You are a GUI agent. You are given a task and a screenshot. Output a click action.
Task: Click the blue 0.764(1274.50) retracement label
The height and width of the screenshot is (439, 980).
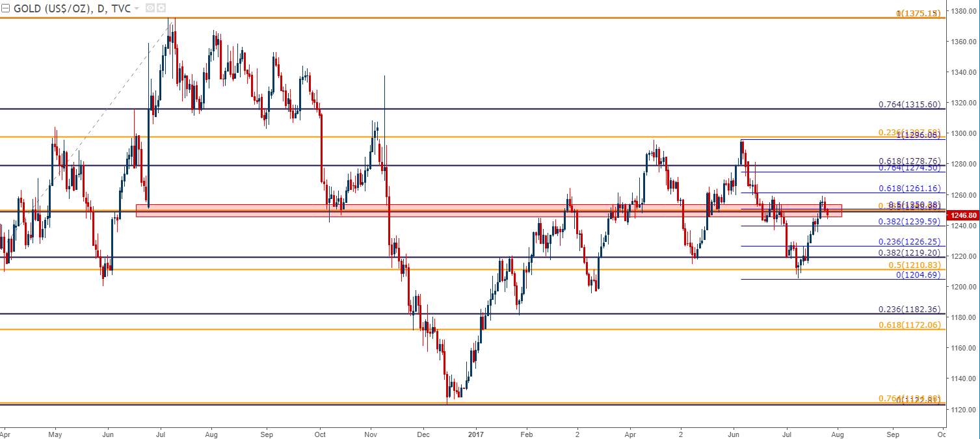(x=909, y=168)
